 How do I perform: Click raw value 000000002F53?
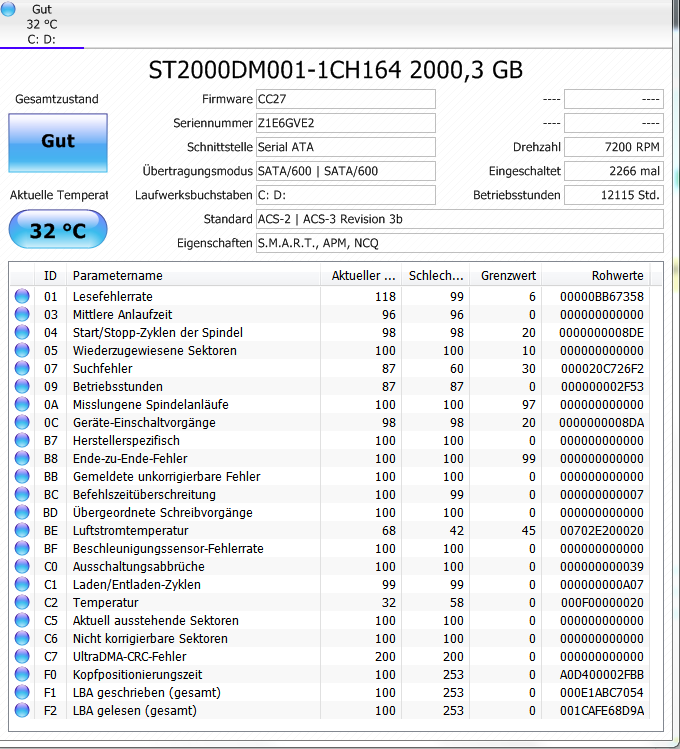(x=602, y=386)
